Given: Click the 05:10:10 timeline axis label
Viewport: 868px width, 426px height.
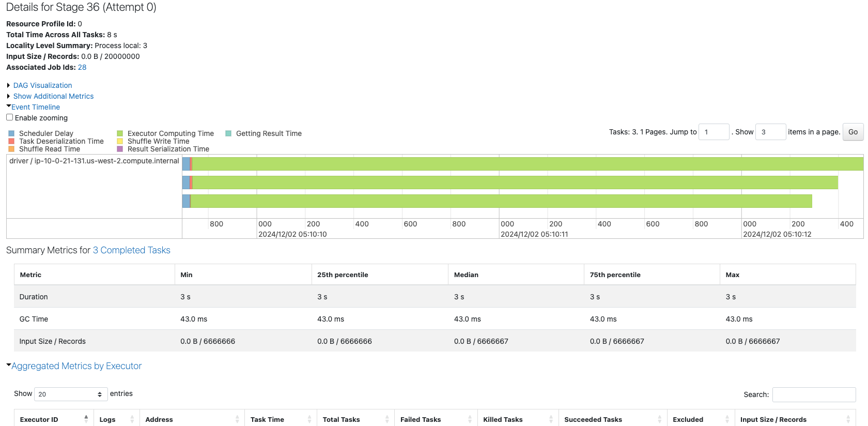Looking at the screenshot, I should [292, 234].
